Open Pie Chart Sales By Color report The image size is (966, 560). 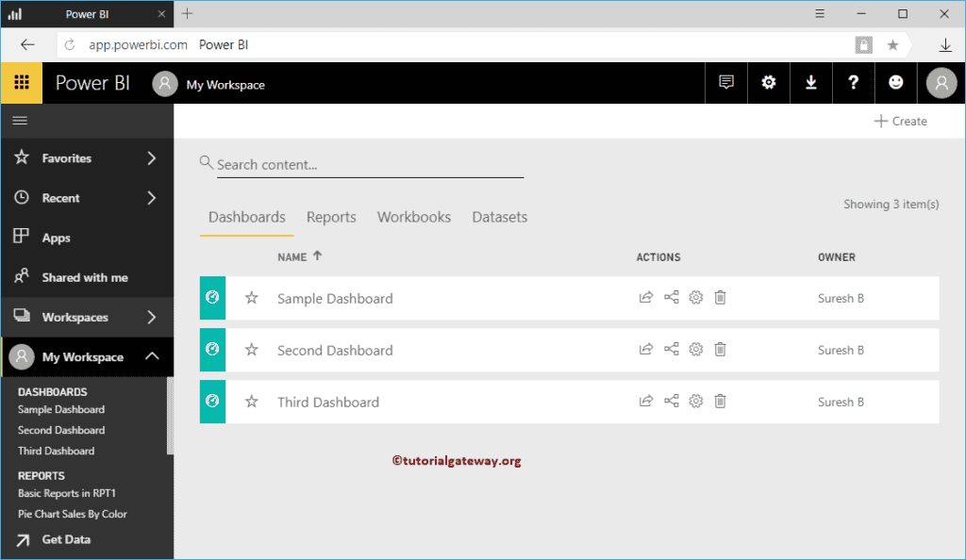(71, 514)
